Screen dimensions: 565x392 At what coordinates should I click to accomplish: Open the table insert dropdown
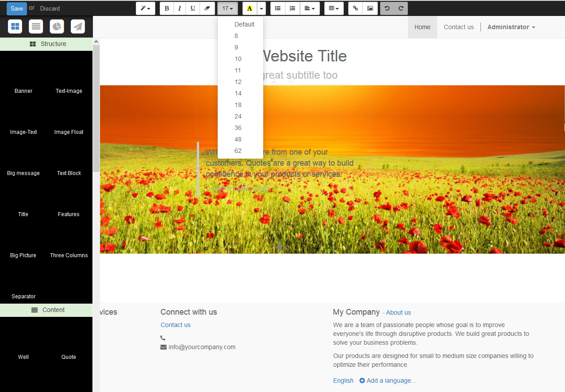click(334, 8)
